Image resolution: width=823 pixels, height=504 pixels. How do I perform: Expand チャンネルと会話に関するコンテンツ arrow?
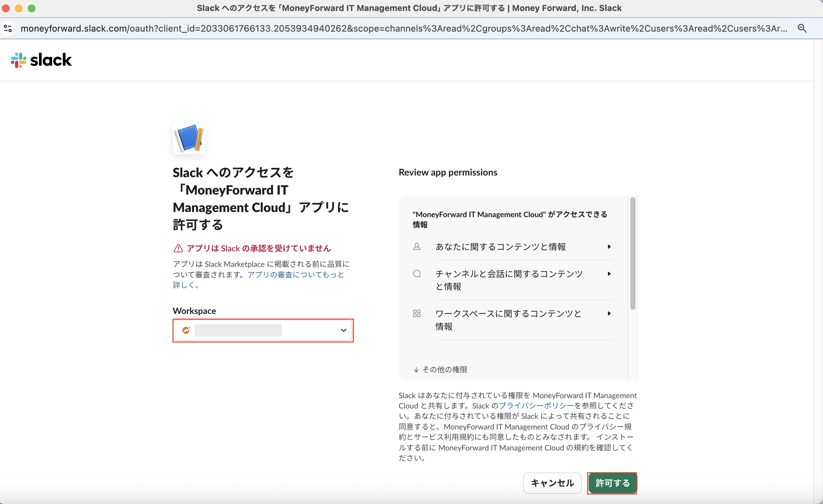(x=609, y=274)
